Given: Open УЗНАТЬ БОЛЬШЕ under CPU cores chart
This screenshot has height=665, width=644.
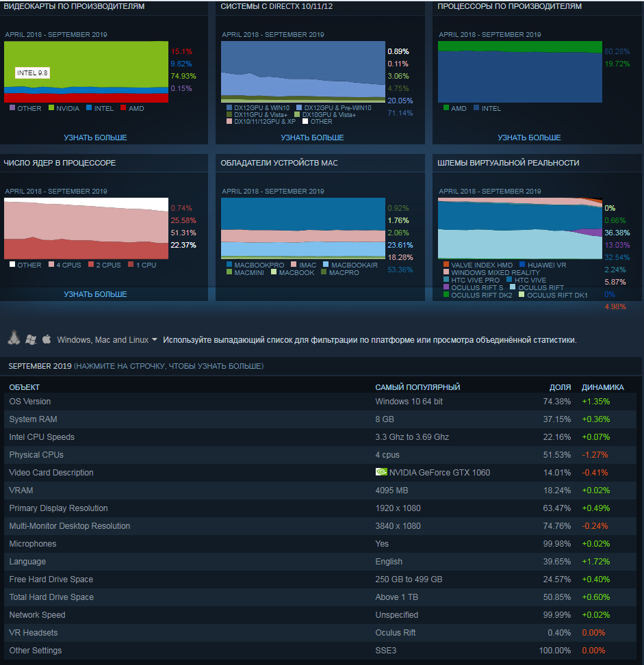Looking at the screenshot, I should point(95,294).
